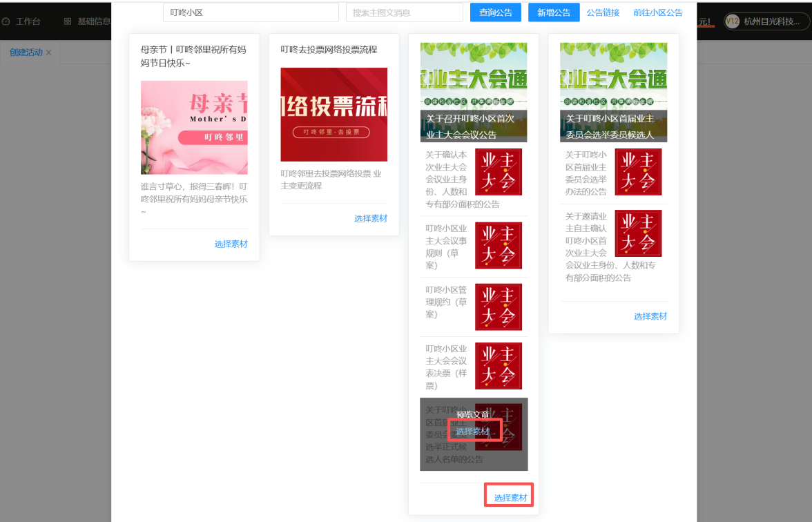Open the 杭州目光科技 account menu
The width and height of the screenshot is (812, 522).
[771, 21]
